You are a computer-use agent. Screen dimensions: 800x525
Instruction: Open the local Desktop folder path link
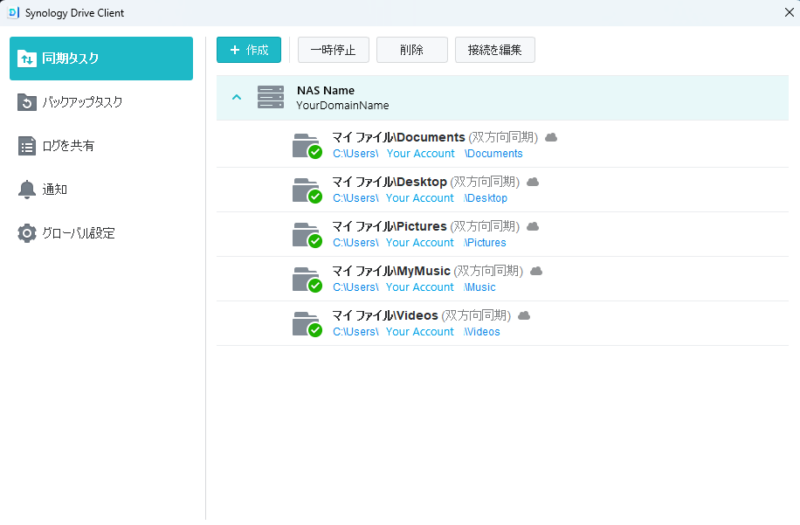420,198
